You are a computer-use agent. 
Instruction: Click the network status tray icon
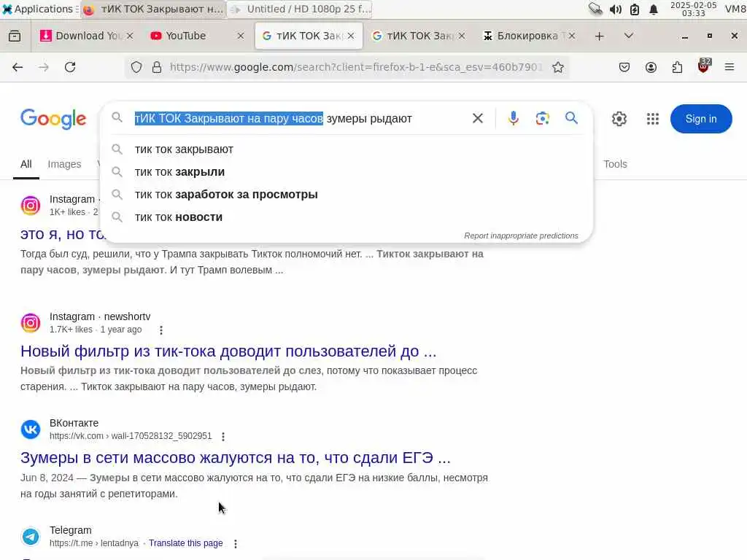(595, 9)
